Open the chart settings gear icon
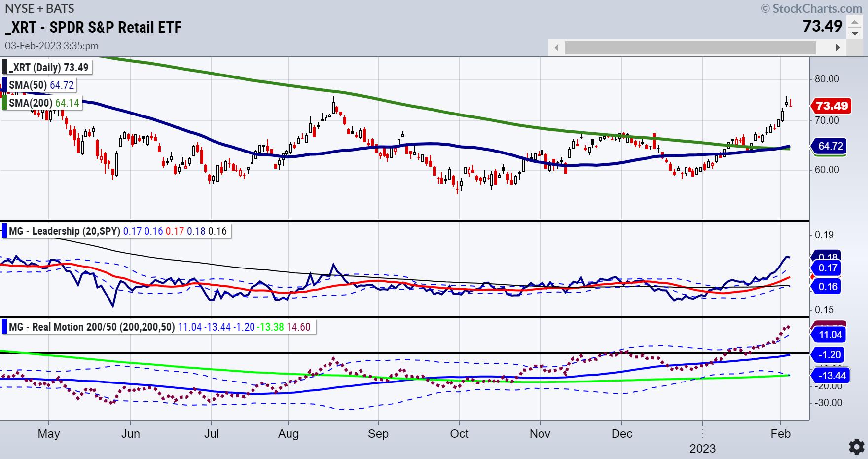The height and width of the screenshot is (459, 868). click(x=856, y=446)
